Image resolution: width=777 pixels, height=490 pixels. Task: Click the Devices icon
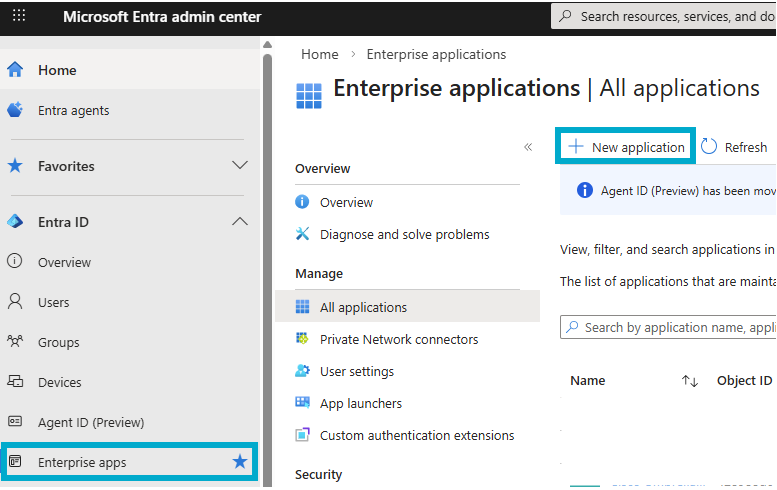[x=15, y=381]
